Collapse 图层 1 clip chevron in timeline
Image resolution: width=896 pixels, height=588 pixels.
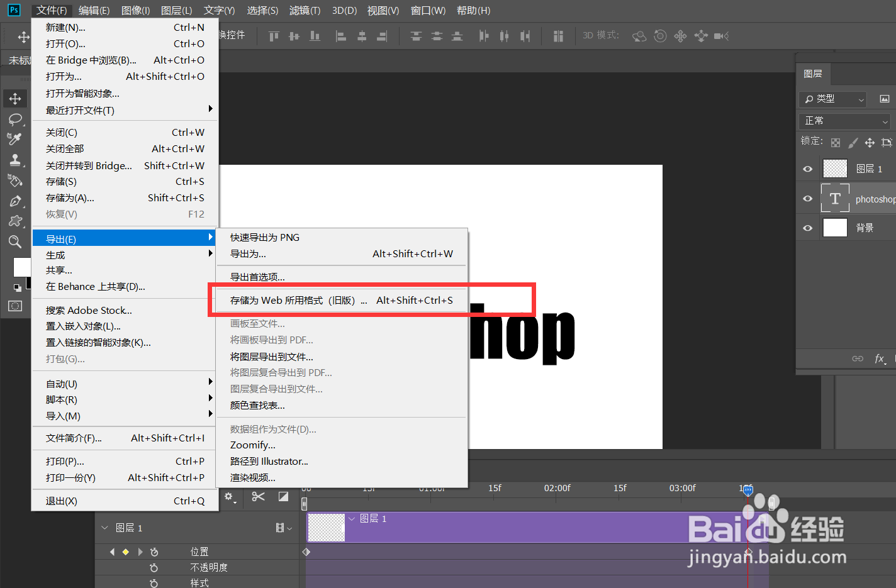click(352, 519)
